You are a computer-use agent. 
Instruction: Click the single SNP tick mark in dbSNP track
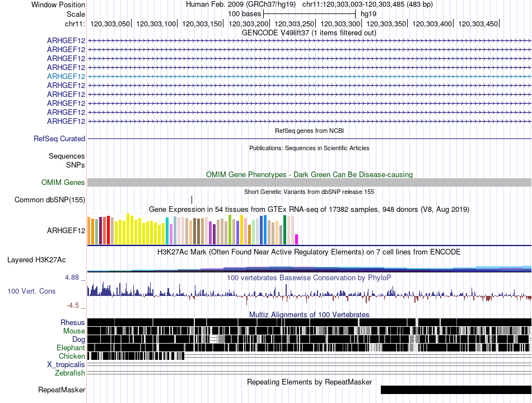(x=192, y=200)
